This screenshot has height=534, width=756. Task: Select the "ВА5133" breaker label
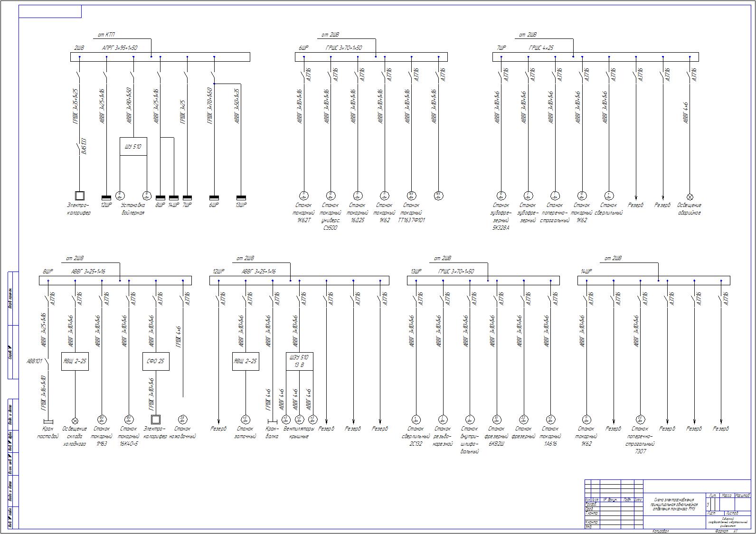84,146
